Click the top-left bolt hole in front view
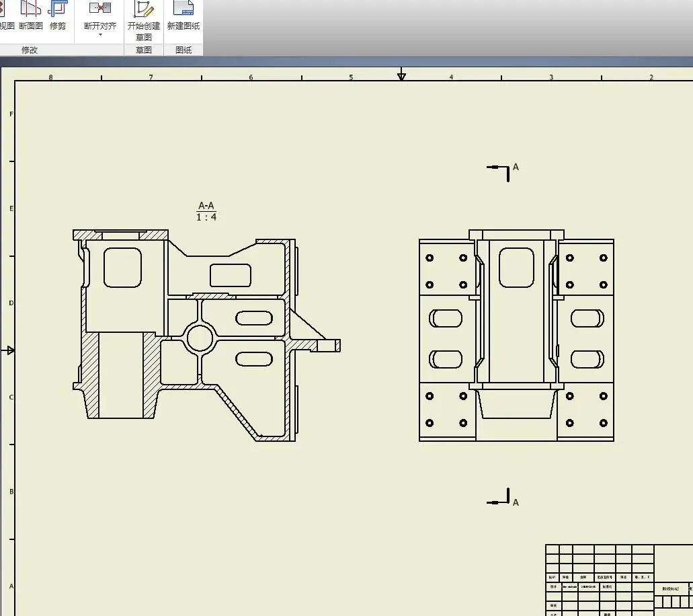Image resolution: width=693 pixels, height=616 pixels. tap(430, 258)
